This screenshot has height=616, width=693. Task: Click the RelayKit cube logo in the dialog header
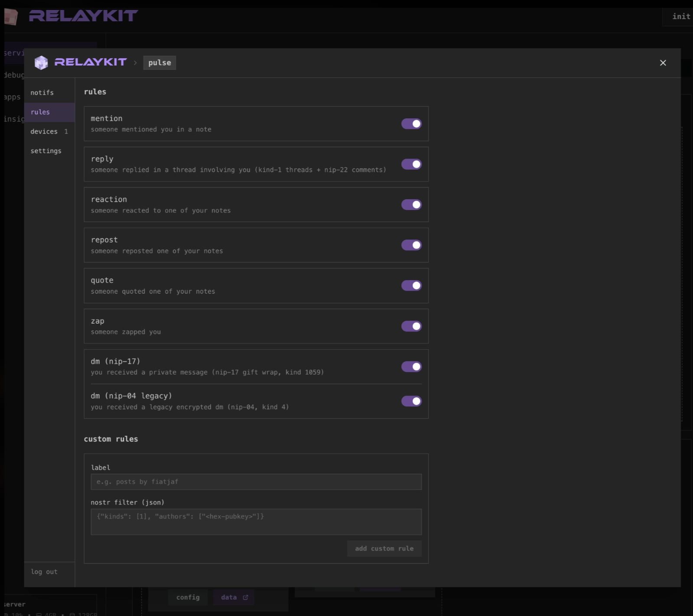41,62
